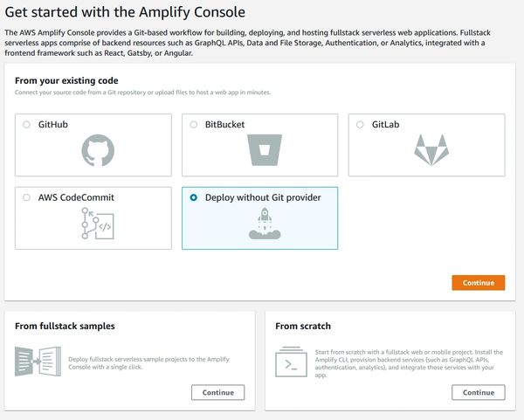Viewport: 524px width, 420px height.
Task: Click the BitBucket provider label text
Action: pos(225,125)
